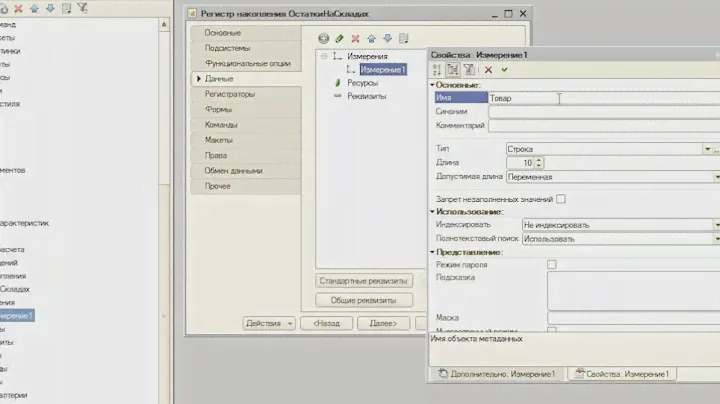Move the item up with the blue arrow in register toolbar
Viewport: 720px width, 404px height.
(372, 39)
